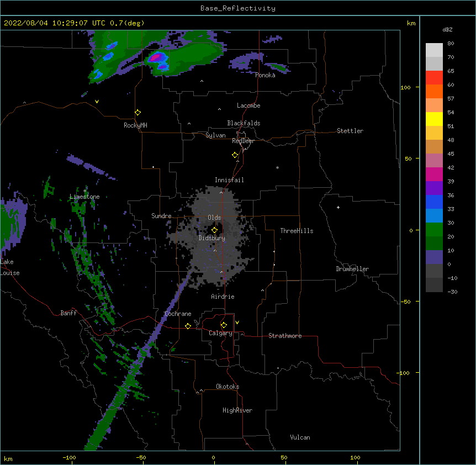Click the Blackfalds label
476x465 pixels.
click(244, 123)
